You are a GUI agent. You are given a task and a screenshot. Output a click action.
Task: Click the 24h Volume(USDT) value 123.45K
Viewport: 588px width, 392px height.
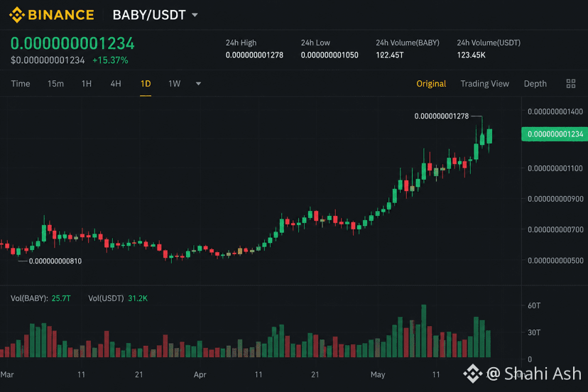pyautogui.click(x=471, y=55)
